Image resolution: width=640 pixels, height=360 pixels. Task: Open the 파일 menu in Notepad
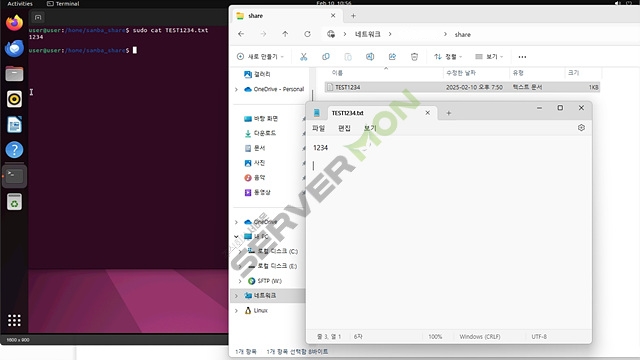(x=318, y=128)
